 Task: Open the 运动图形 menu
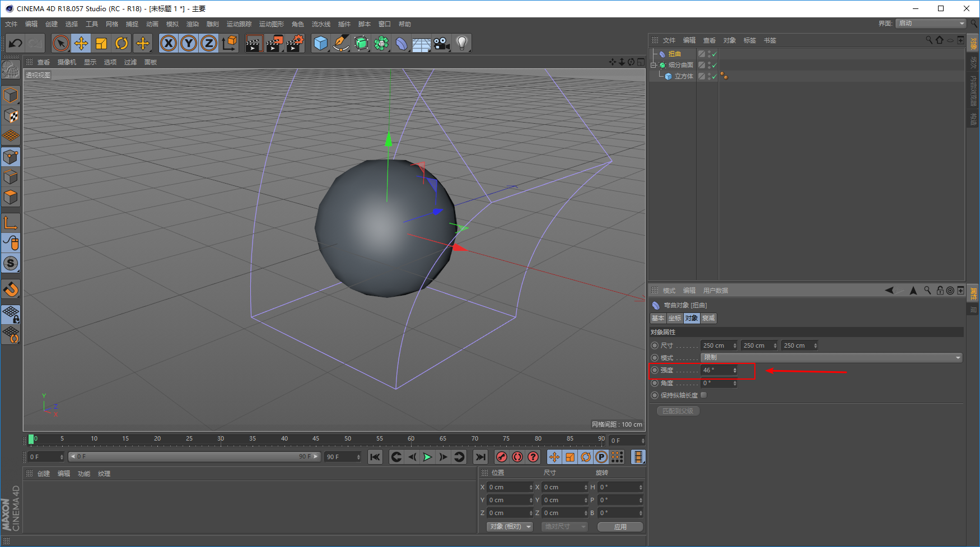pos(272,24)
